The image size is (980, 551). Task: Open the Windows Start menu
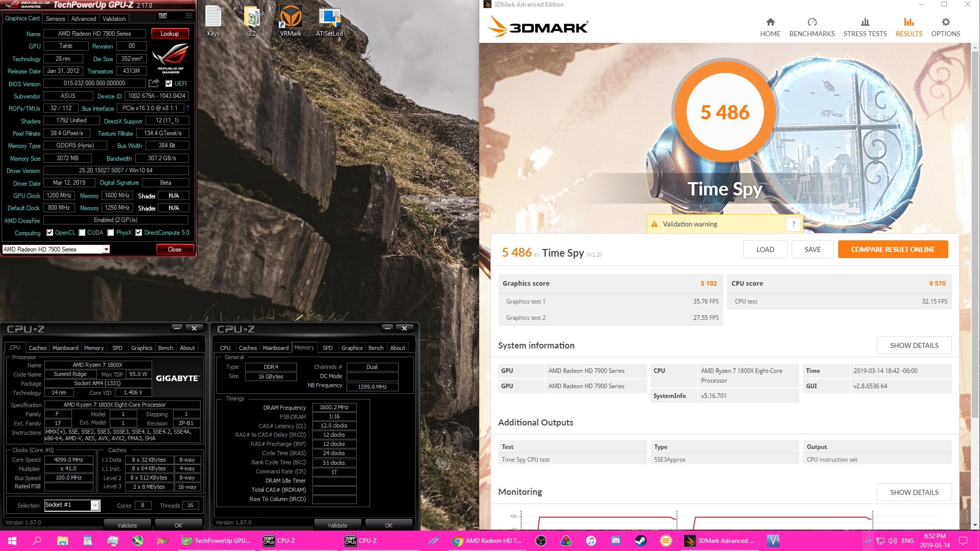click(12, 541)
